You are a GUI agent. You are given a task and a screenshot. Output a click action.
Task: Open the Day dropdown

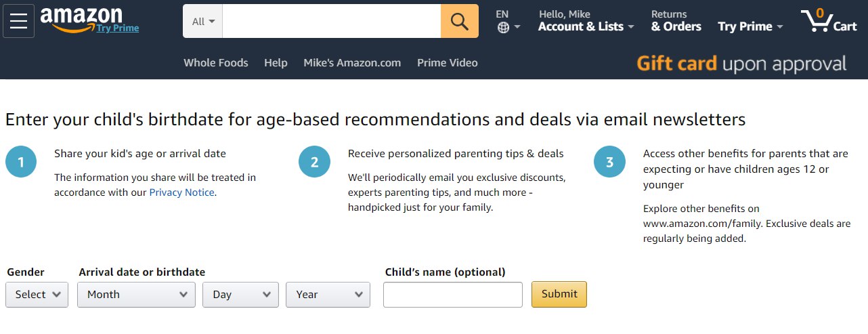click(x=240, y=295)
